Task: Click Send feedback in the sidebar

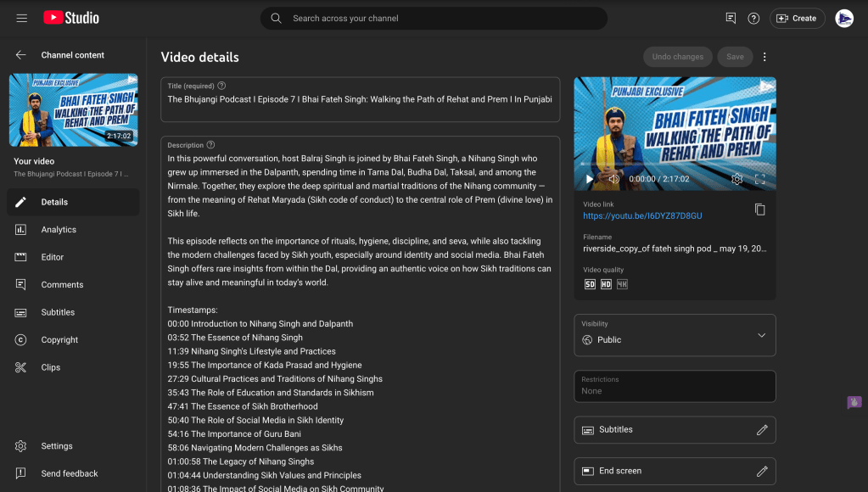Action: 70,473
